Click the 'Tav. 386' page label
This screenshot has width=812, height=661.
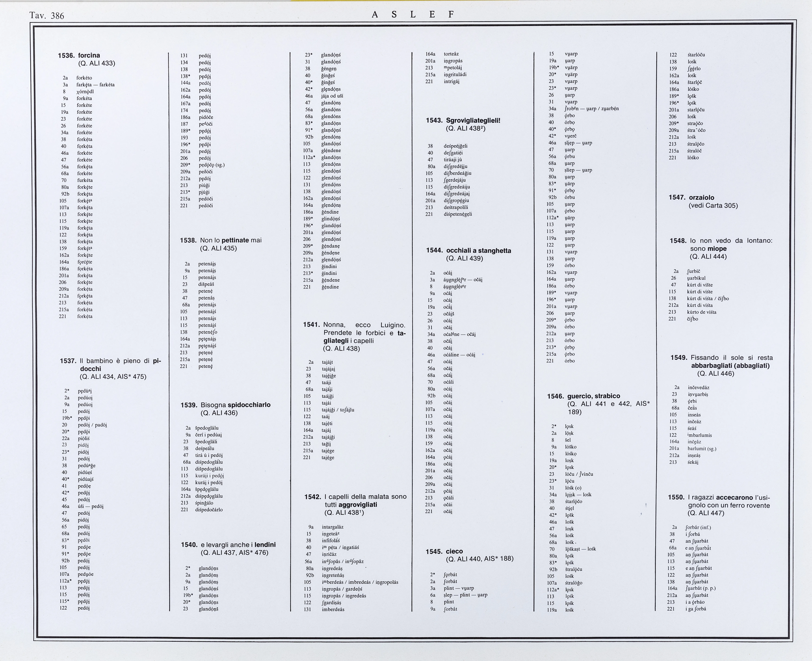[47, 16]
